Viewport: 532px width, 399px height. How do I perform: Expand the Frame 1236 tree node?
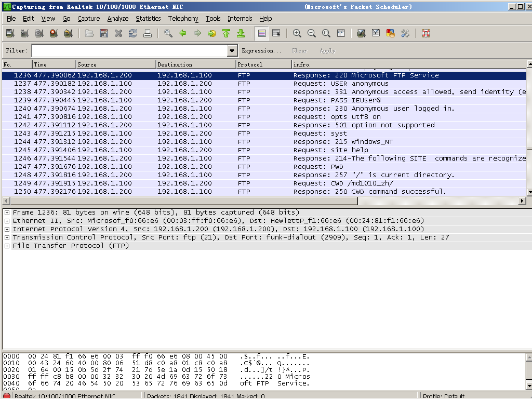(7, 212)
